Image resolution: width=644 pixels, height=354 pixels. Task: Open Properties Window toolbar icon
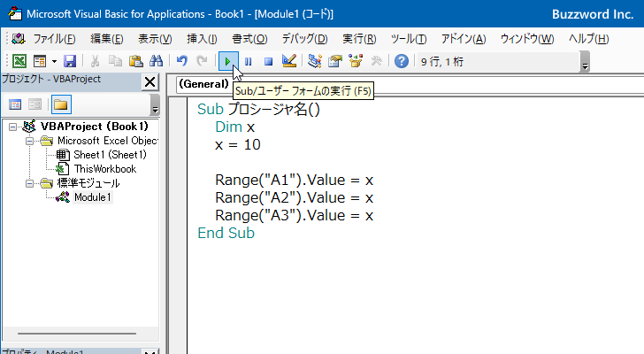(335, 62)
